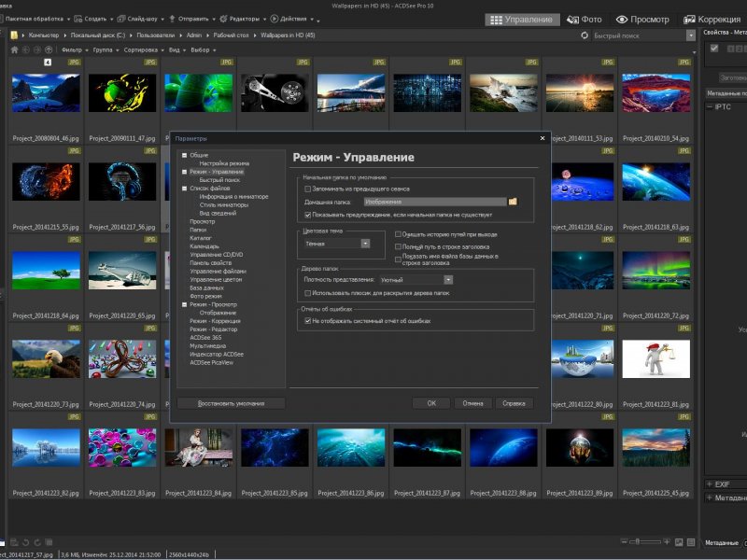This screenshot has height=560, width=747.
Task: Select 'База данных' in the options tree
Action: click(206, 287)
